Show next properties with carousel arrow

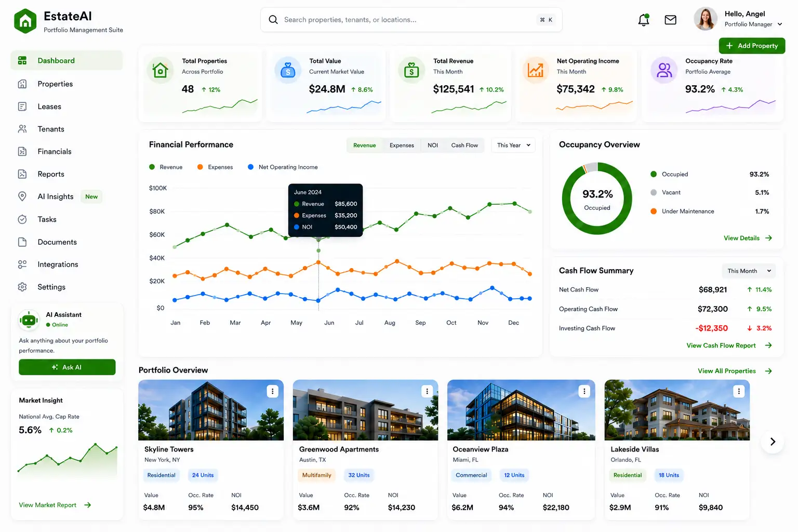tap(773, 442)
